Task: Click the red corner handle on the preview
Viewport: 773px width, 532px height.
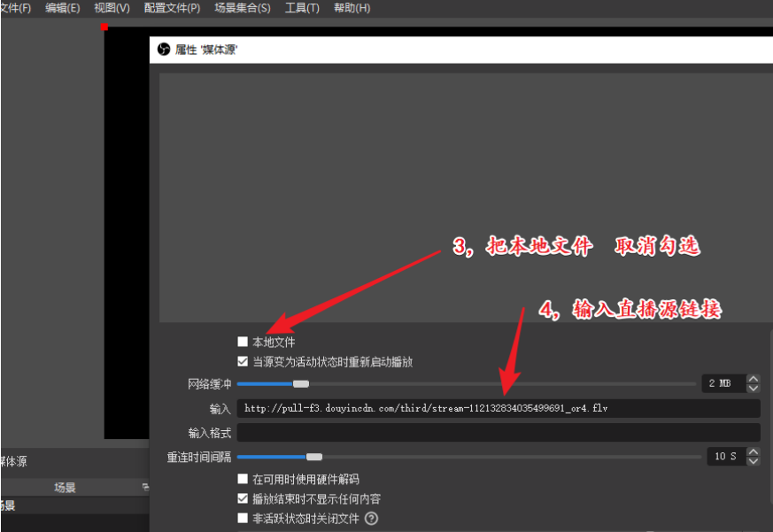Action: [x=104, y=27]
